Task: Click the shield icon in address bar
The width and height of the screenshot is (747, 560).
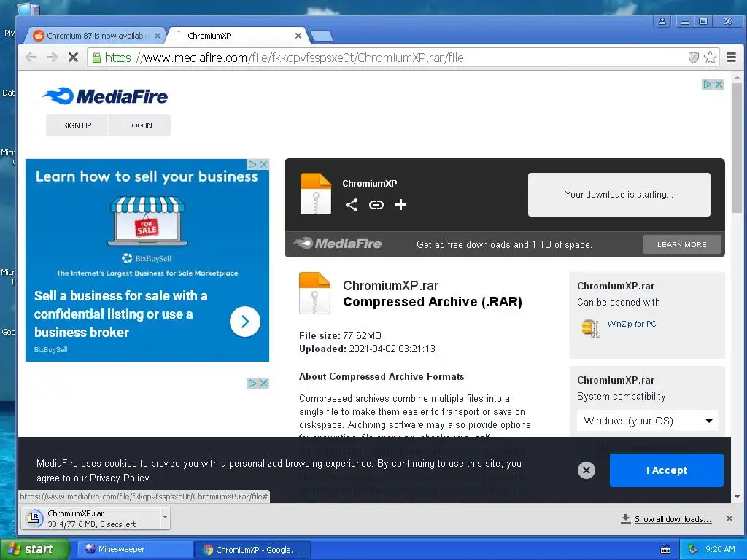Action: point(694,58)
